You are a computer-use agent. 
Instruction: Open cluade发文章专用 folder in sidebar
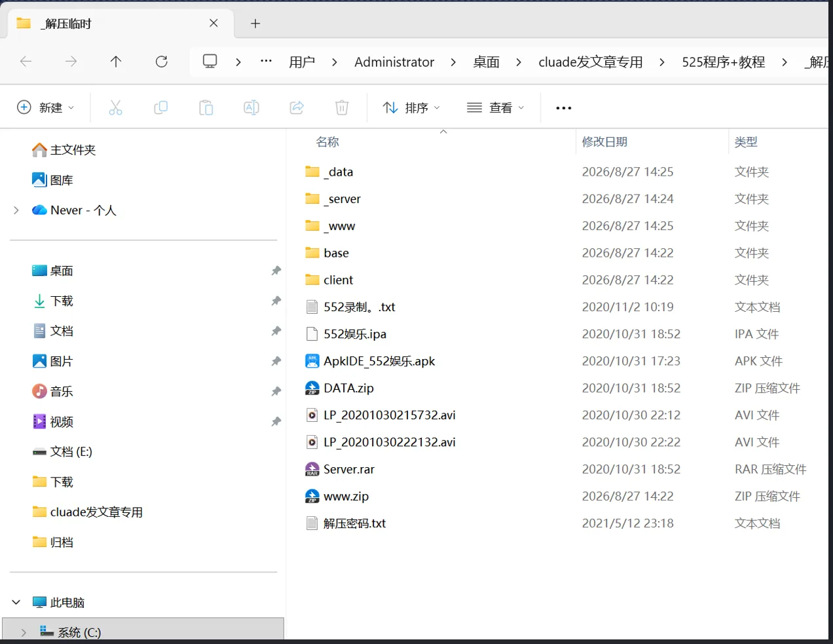87,512
